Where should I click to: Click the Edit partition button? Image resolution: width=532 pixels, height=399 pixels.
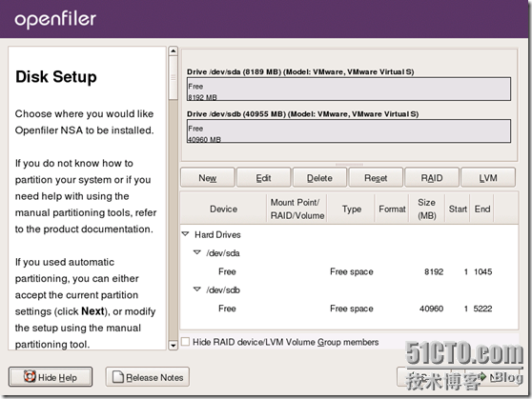coord(263,178)
